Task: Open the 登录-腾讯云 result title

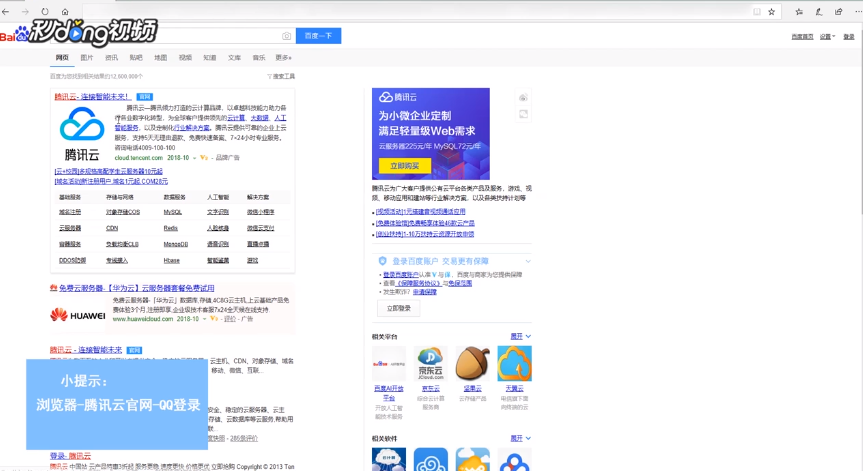Action: [70, 456]
